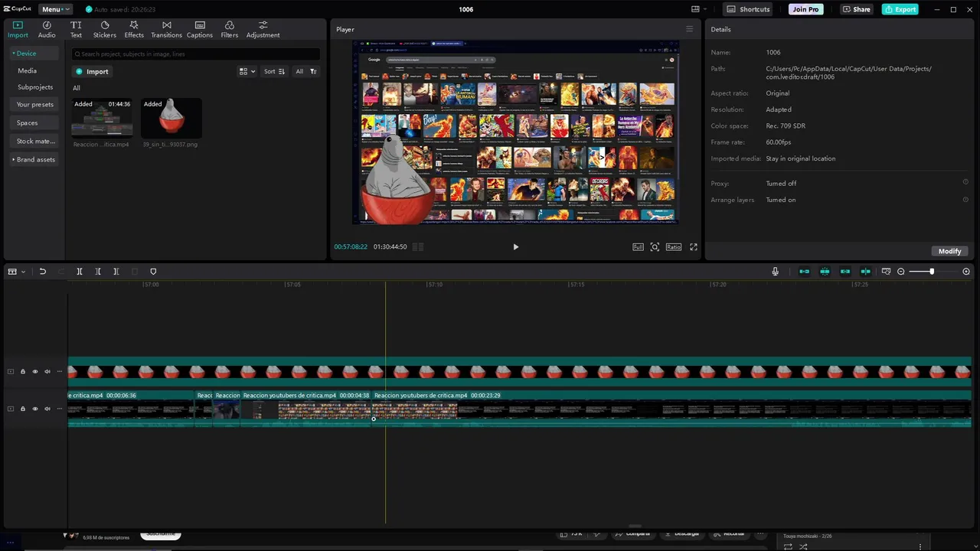
Task: Mute the sticker overlay track
Action: [x=47, y=372]
